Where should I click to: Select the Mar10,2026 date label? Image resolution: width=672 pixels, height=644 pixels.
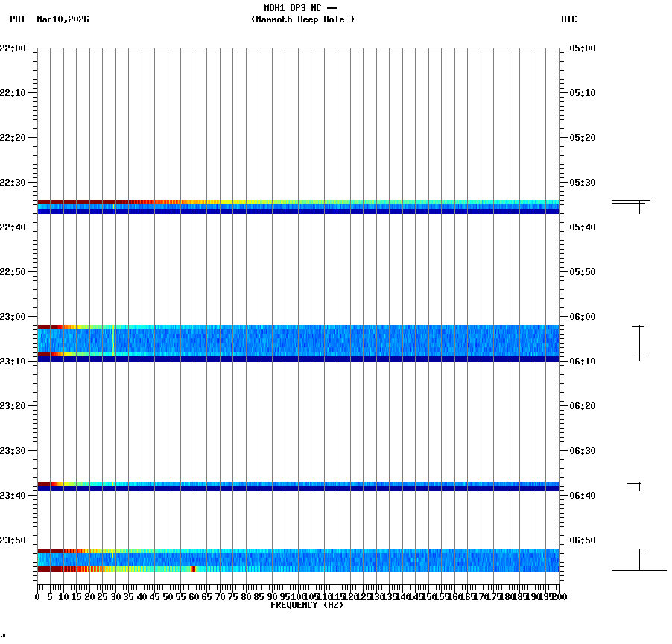coord(62,20)
